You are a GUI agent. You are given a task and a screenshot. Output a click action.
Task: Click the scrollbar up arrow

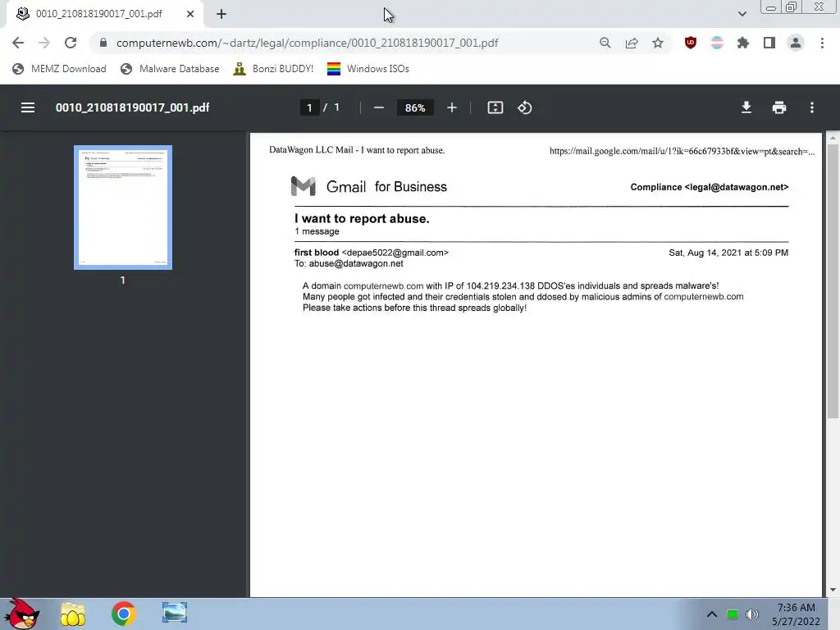(833, 138)
